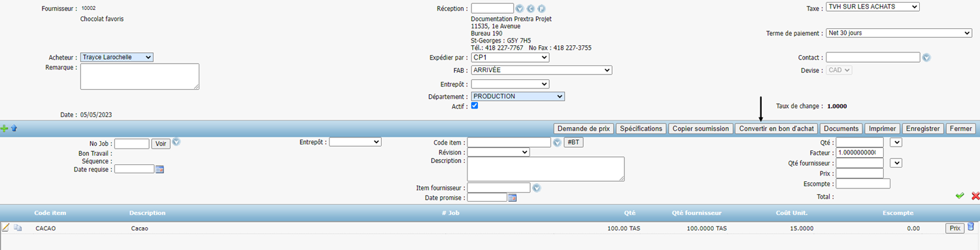Click the Convertir en bon d'achat button
Image resolution: width=980 pixels, height=250 pixels.
[x=776, y=129]
